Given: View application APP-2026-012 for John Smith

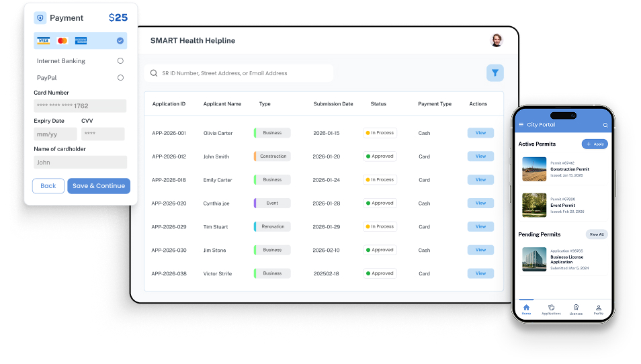Looking at the screenshot, I should [480, 156].
